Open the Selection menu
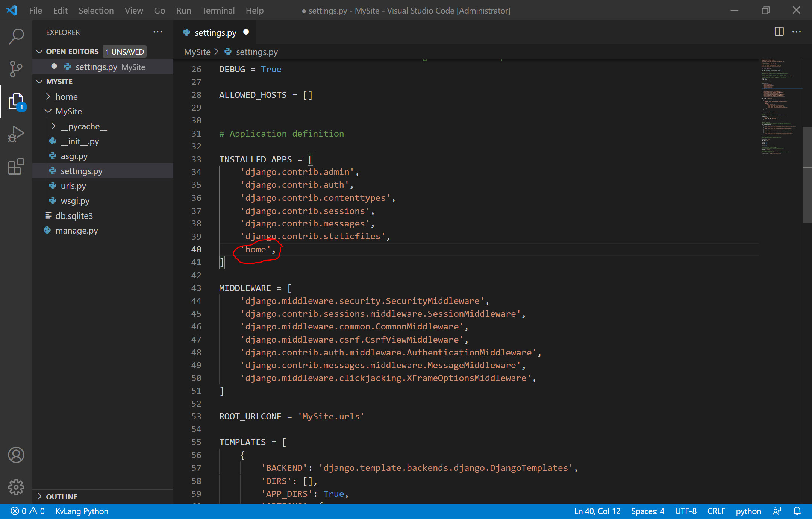 [96, 11]
